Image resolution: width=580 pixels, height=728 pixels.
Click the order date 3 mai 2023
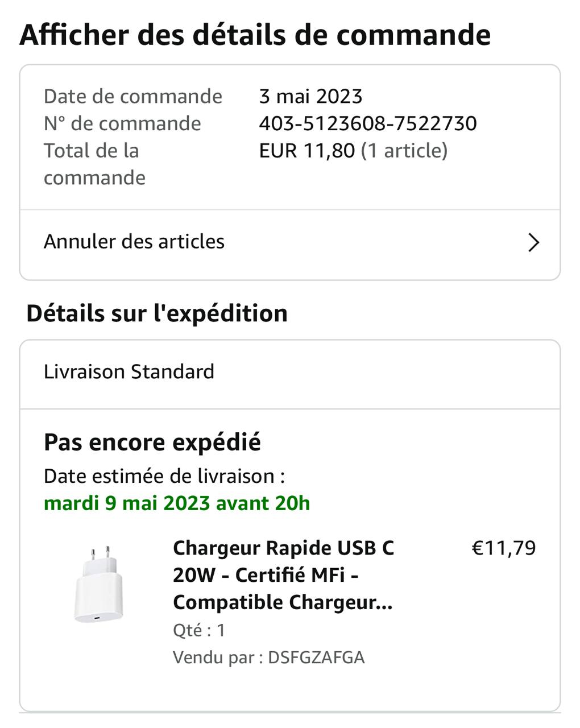pos(310,96)
